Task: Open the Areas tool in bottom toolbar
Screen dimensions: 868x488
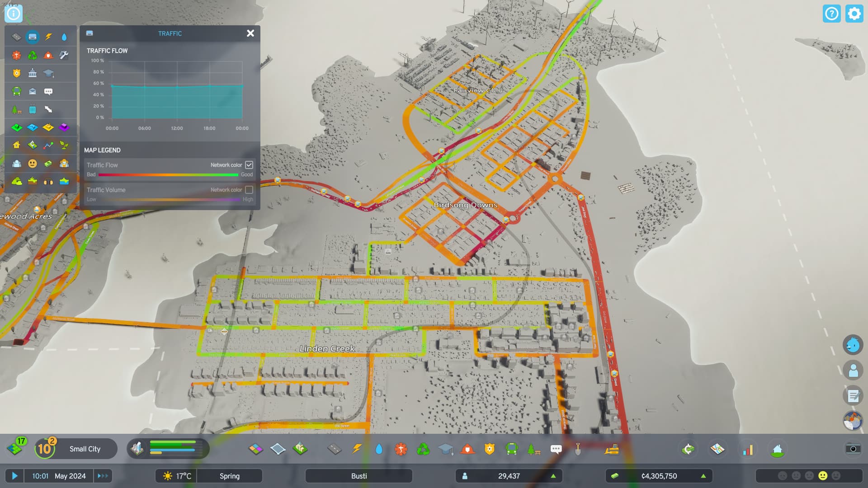Action: click(278, 449)
